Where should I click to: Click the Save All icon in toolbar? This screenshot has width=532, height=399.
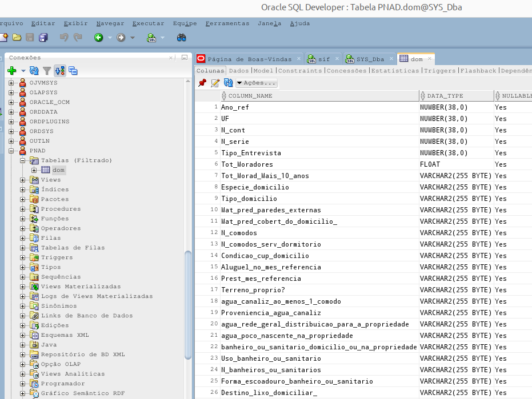43,37
